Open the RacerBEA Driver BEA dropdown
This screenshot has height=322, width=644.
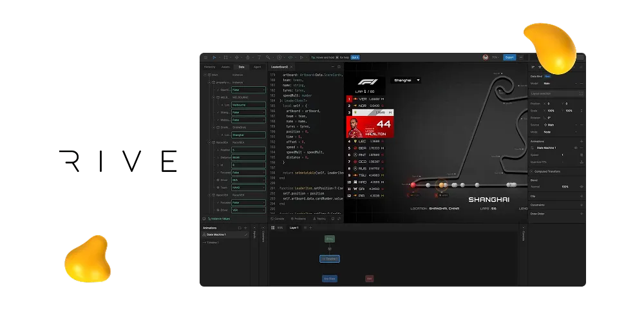coord(249,180)
